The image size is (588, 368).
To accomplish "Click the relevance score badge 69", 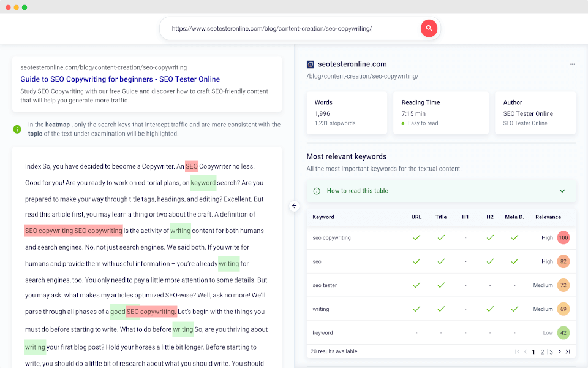I will point(563,309).
